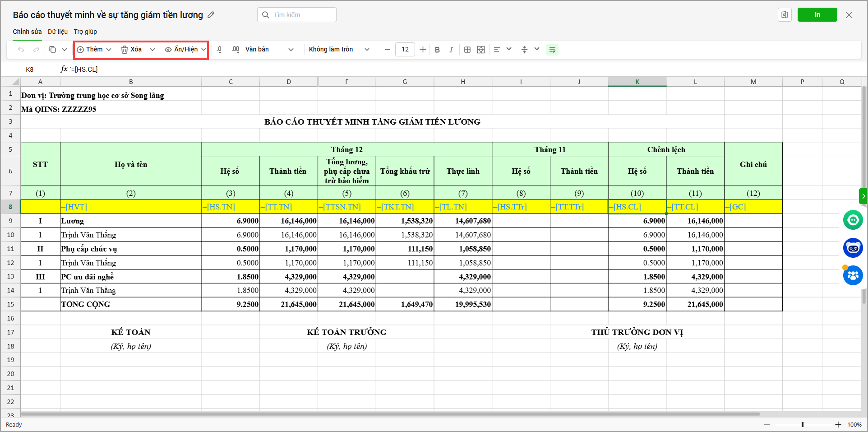This screenshot has height=432, width=868.
Task: Open the Văn bản format dropdown
Action: point(269,50)
